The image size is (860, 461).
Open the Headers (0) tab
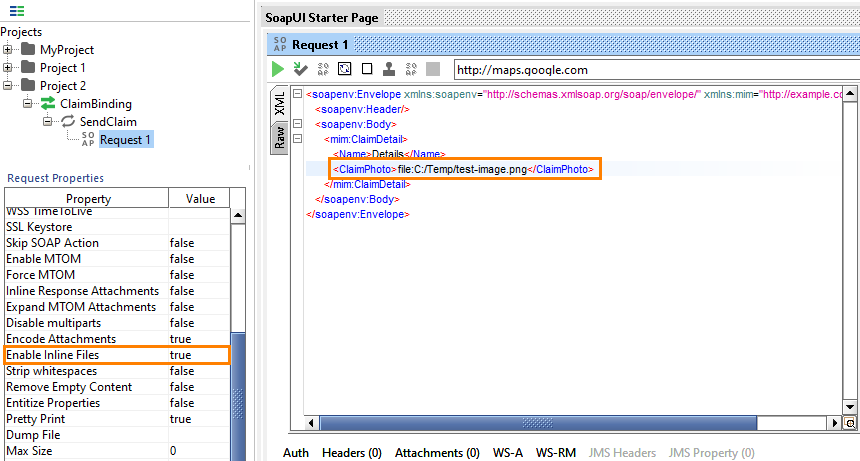[x=352, y=453]
